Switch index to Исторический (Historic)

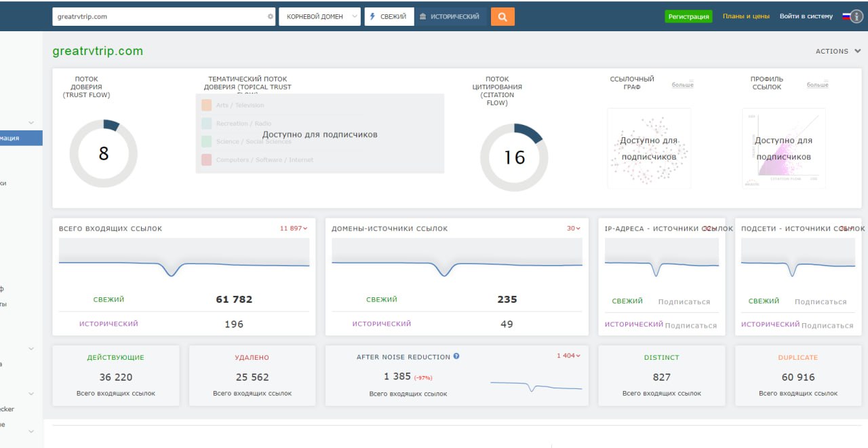(450, 17)
